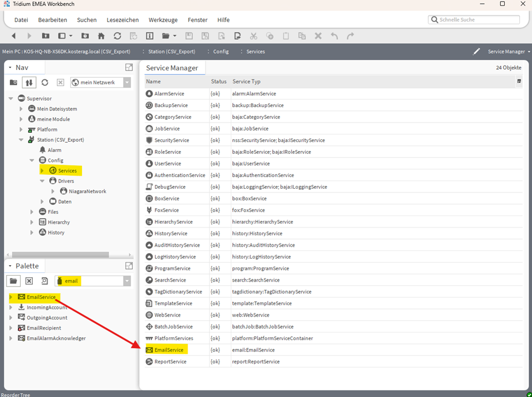Click the Config breadcrumb in the path bar

tap(221, 51)
